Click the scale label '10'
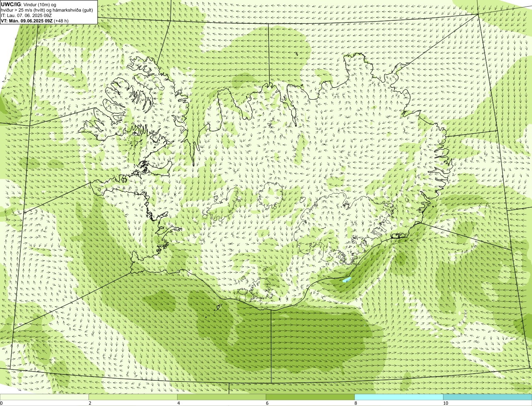Screen dimensions: 532x406 (x=445, y=403)
